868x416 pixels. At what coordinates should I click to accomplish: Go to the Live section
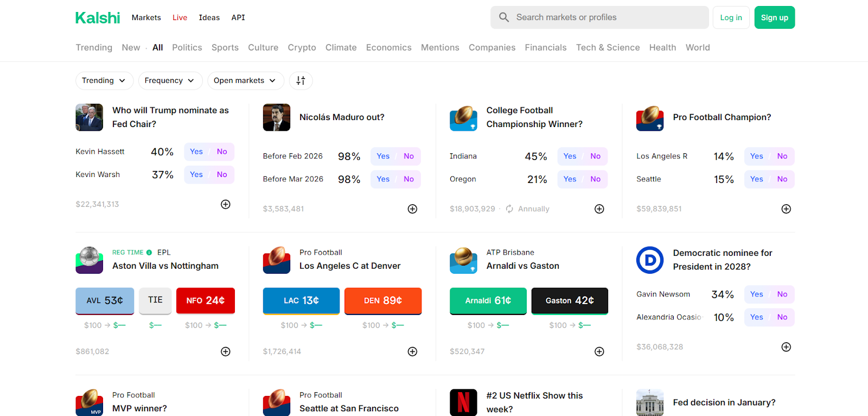coord(180,17)
